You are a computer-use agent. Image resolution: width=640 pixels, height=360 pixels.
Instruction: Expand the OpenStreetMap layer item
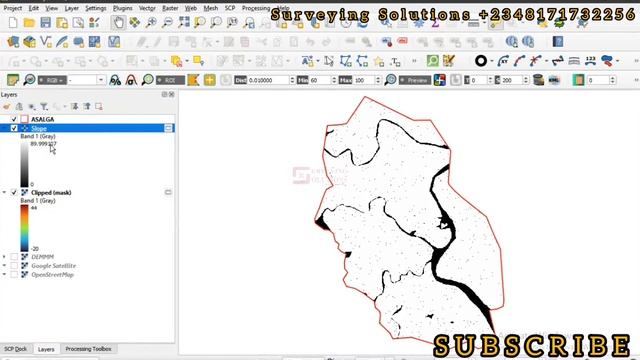pos(4,275)
